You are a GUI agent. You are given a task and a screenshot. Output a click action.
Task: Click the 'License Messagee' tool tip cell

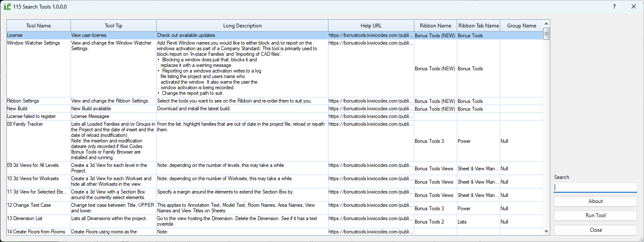(114, 116)
